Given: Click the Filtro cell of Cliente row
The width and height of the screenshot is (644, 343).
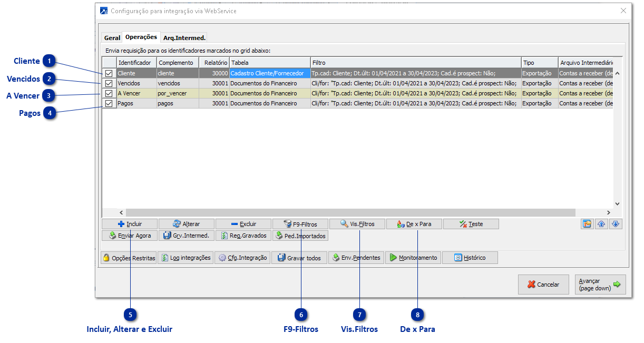Looking at the screenshot, I should click(x=416, y=73).
